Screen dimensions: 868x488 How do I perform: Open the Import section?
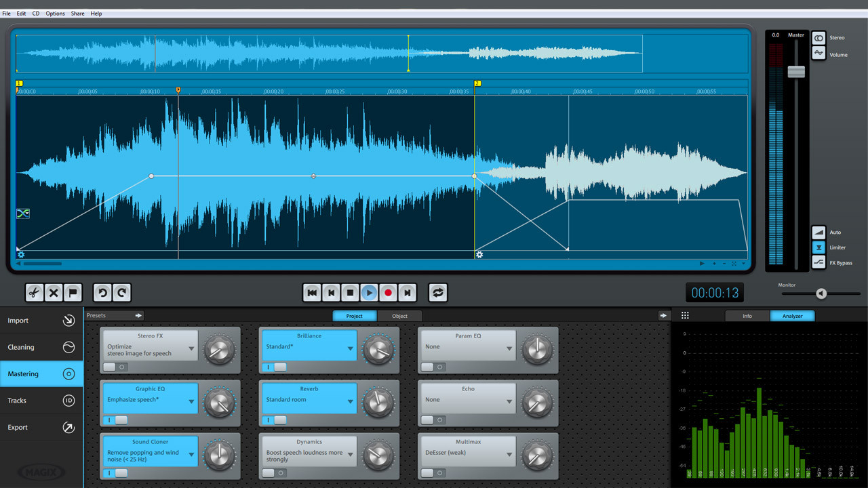point(41,321)
